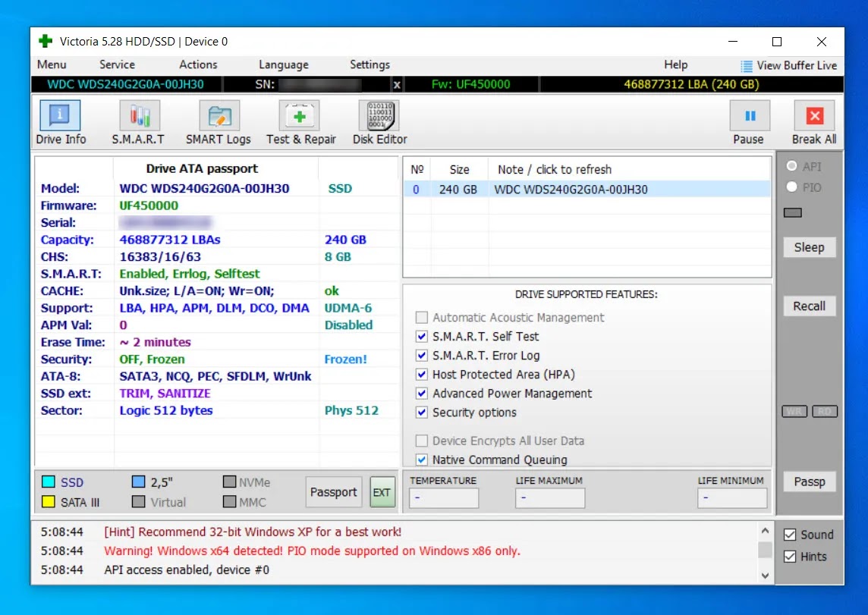Select the API radio button

[x=792, y=166]
